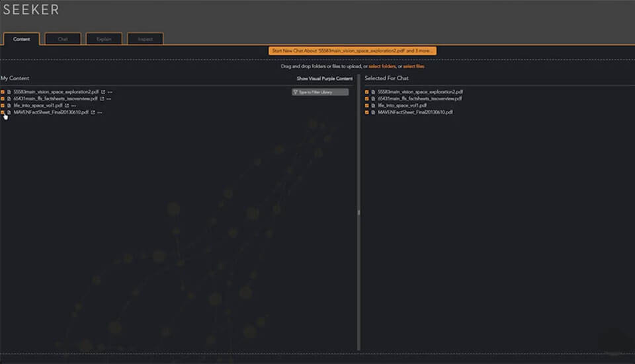Click the select folders link
The image size is (635, 364).
[382, 67]
